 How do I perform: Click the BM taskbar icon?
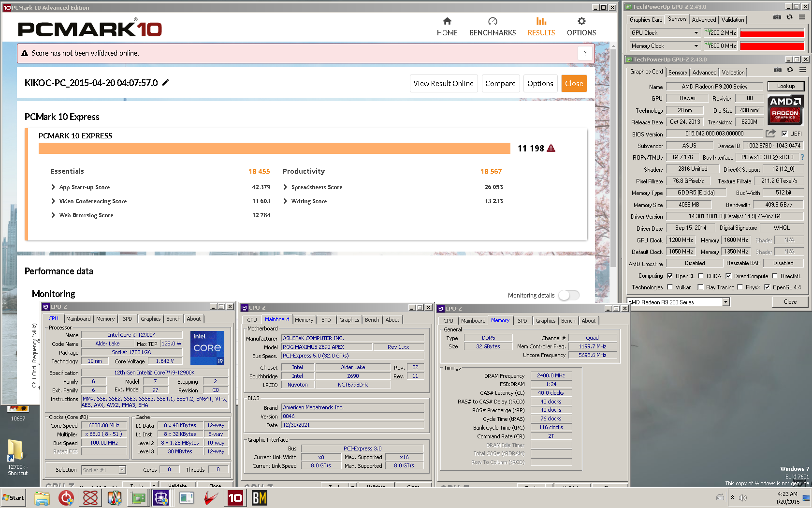[x=259, y=498]
